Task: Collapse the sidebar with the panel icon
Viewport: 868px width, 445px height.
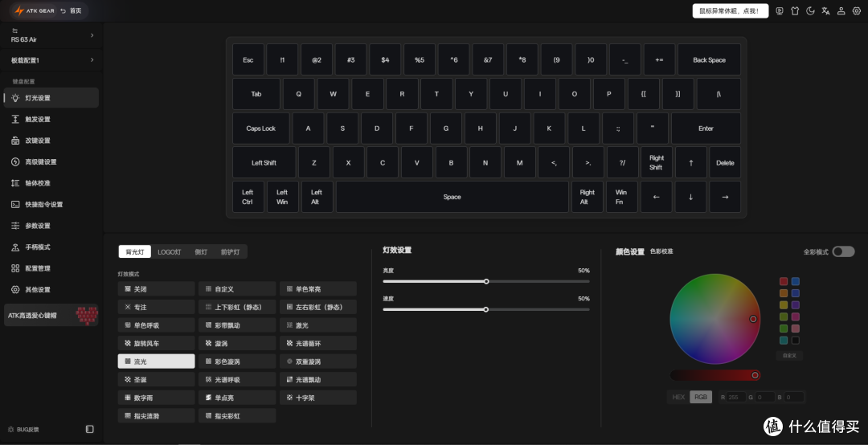Action: 90,429
